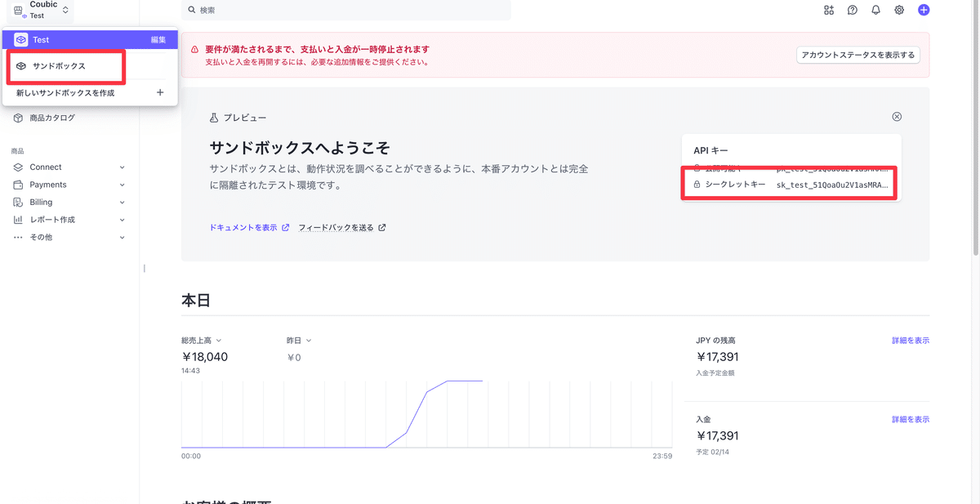This screenshot has width=980, height=504.
Task: Copy the 公開可能キー pk_test value
Action: (x=832, y=167)
